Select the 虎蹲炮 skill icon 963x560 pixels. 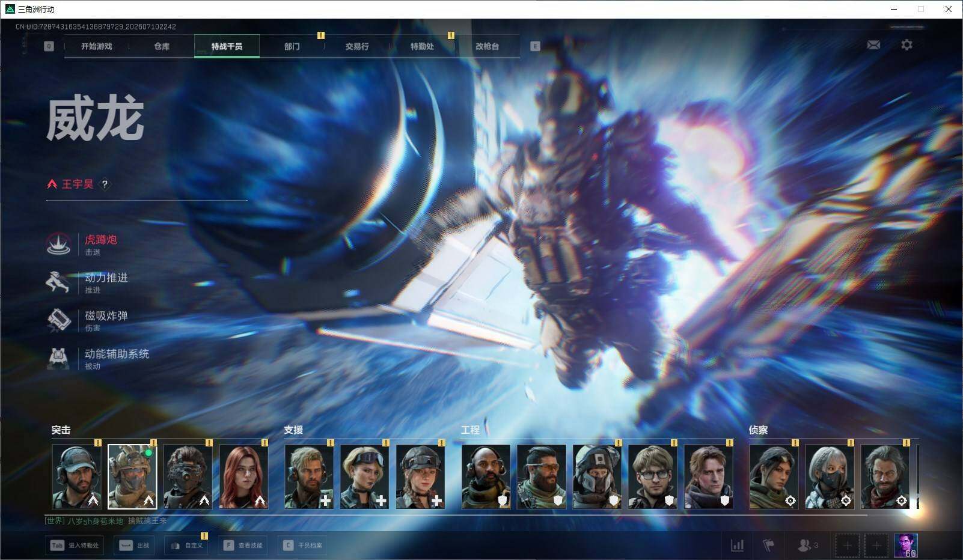coord(59,245)
